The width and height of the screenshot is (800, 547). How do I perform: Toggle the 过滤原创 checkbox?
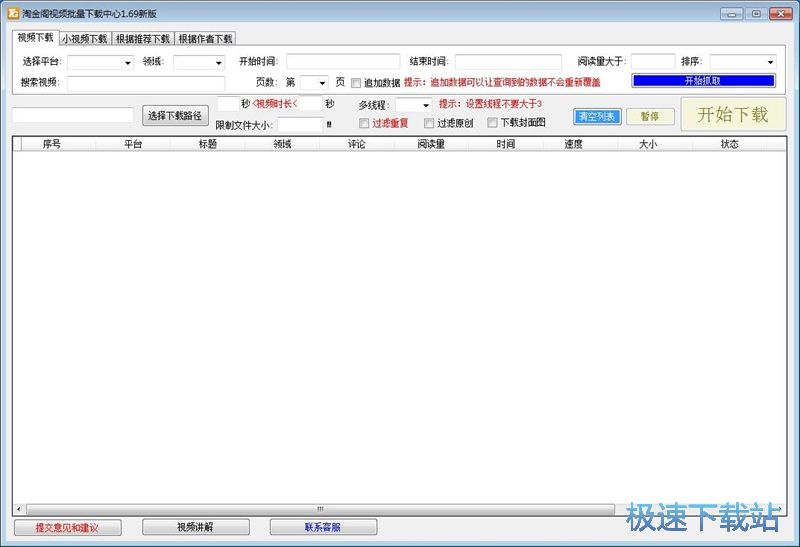(429, 123)
